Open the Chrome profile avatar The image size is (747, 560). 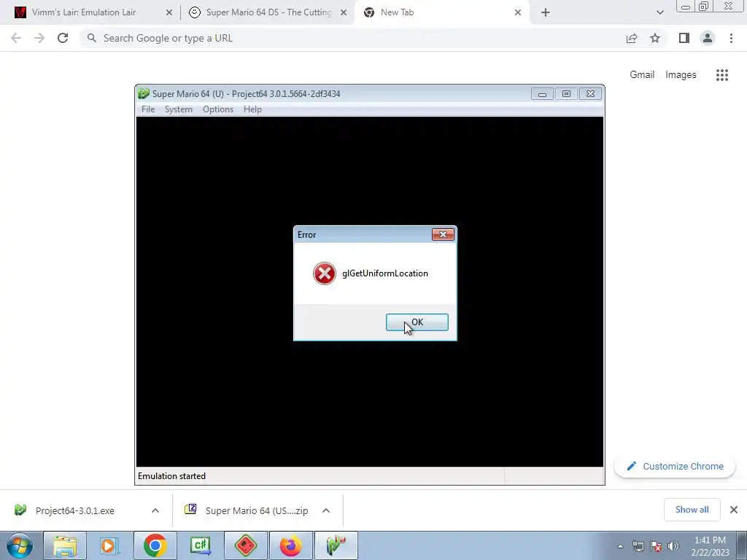pyautogui.click(x=708, y=38)
